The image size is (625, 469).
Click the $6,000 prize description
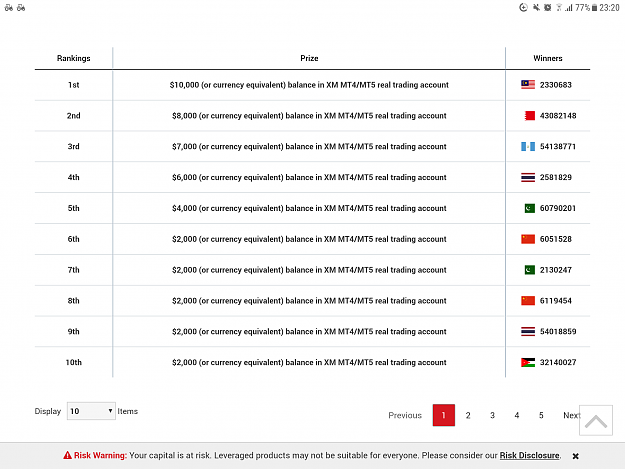tap(309, 177)
